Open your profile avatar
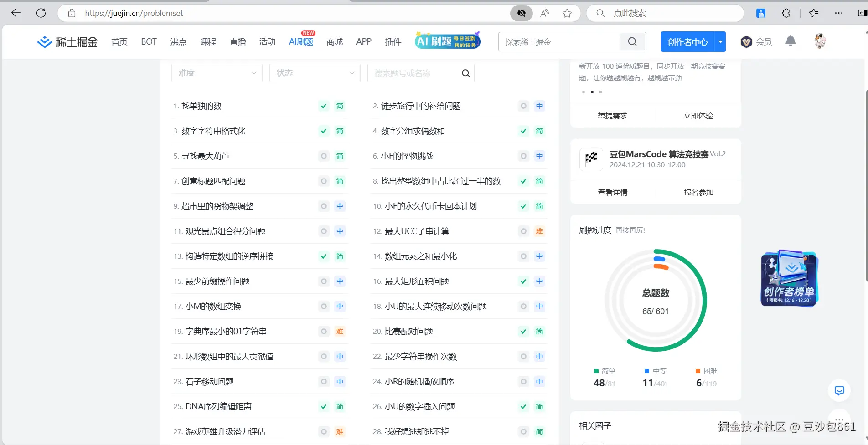868x445 pixels. pyautogui.click(x=820, y=41)
